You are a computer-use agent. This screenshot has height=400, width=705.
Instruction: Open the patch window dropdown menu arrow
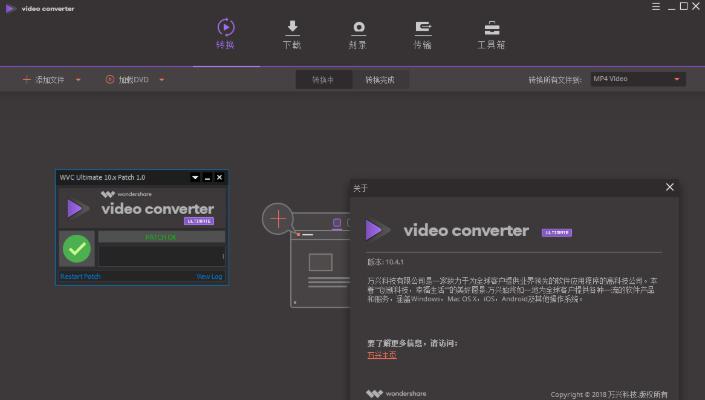click(x=195, y=178)
